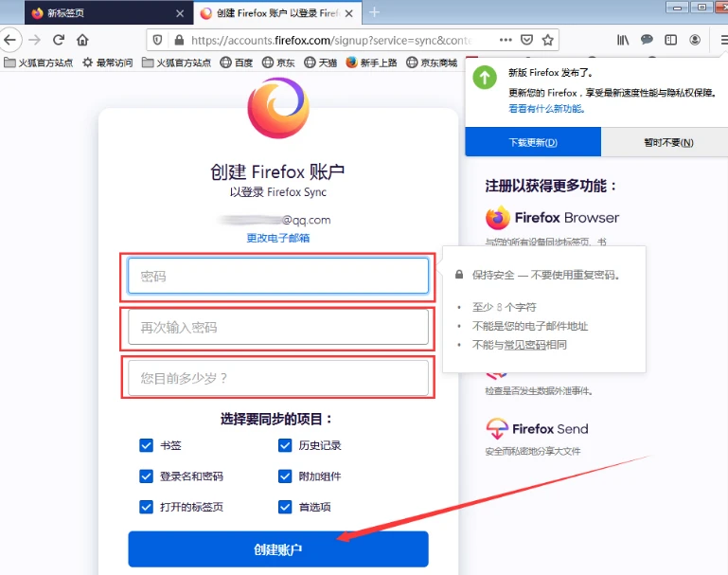Focus the 再次输入密码 field
728x575 pixels.
click(x=278, y=328)
